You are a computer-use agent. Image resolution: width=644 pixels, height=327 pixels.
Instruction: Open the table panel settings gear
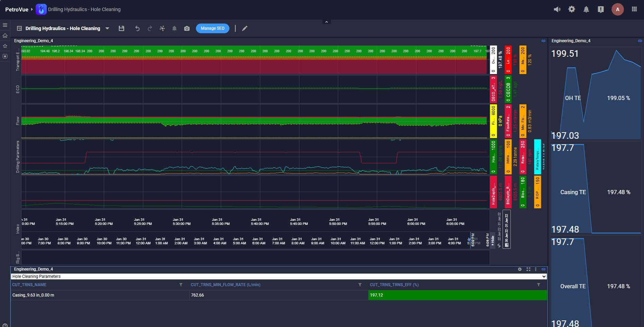[520, 269]
